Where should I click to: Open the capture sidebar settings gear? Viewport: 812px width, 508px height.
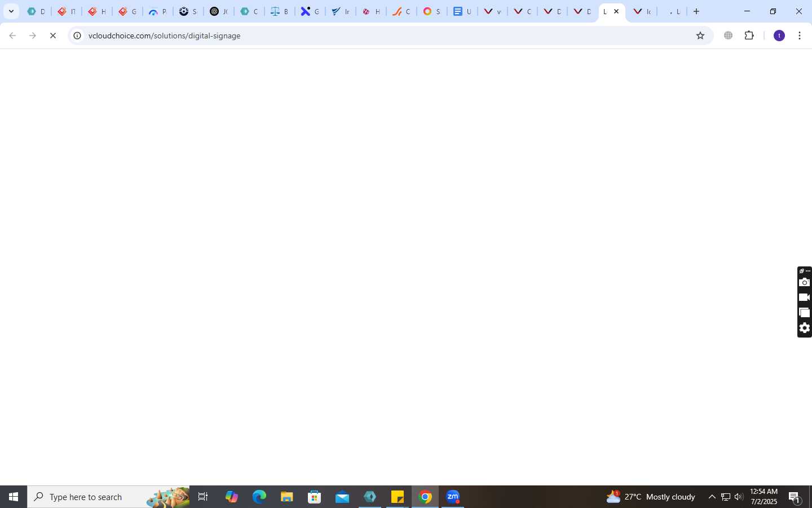805,328
